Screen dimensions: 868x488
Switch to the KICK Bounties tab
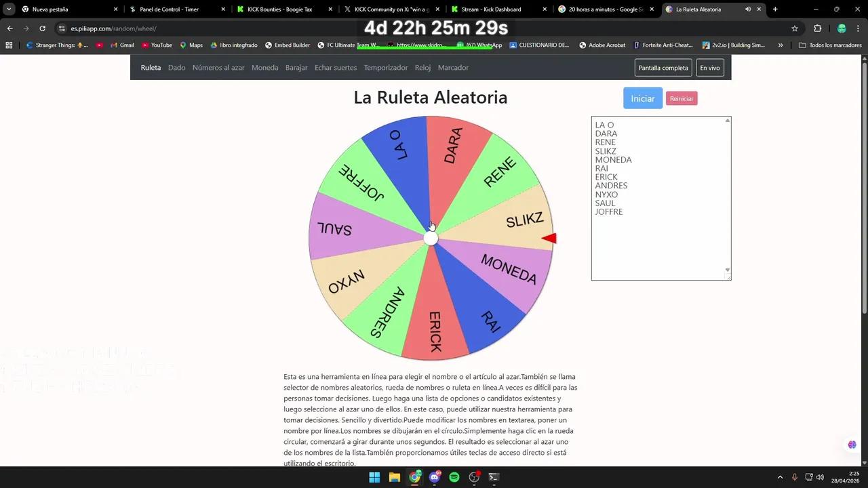click(283, 9)
